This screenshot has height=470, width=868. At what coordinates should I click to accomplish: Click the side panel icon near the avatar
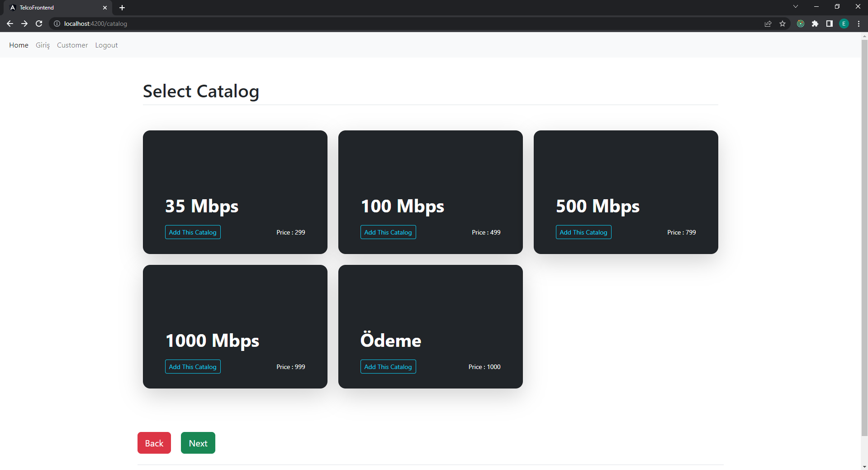pyautogui.click(x=829, y=24)
